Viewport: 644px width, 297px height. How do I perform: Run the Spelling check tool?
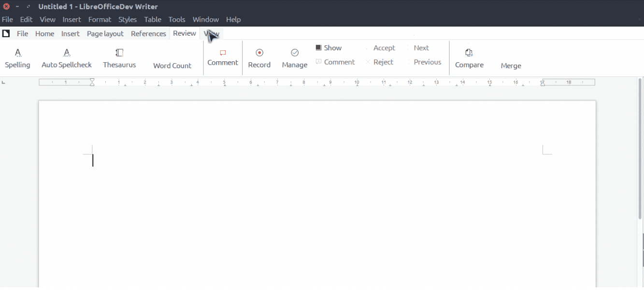click(17, 58)
